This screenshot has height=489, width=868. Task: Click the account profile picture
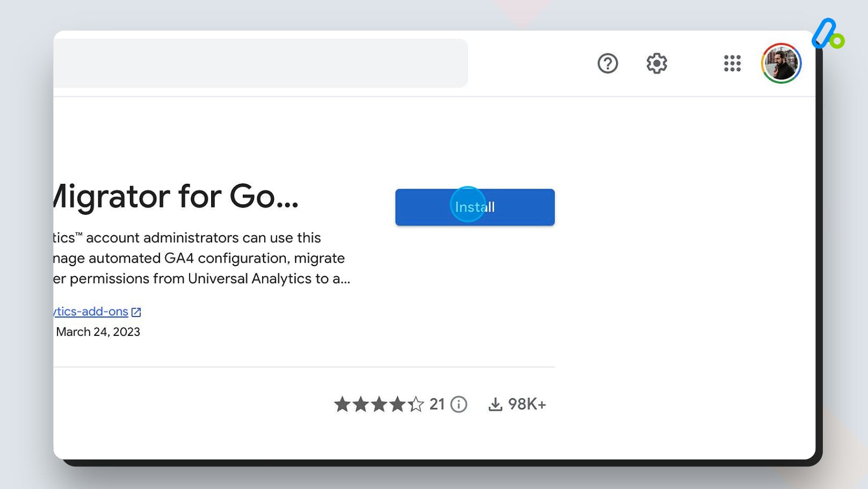tap(782, 63)
